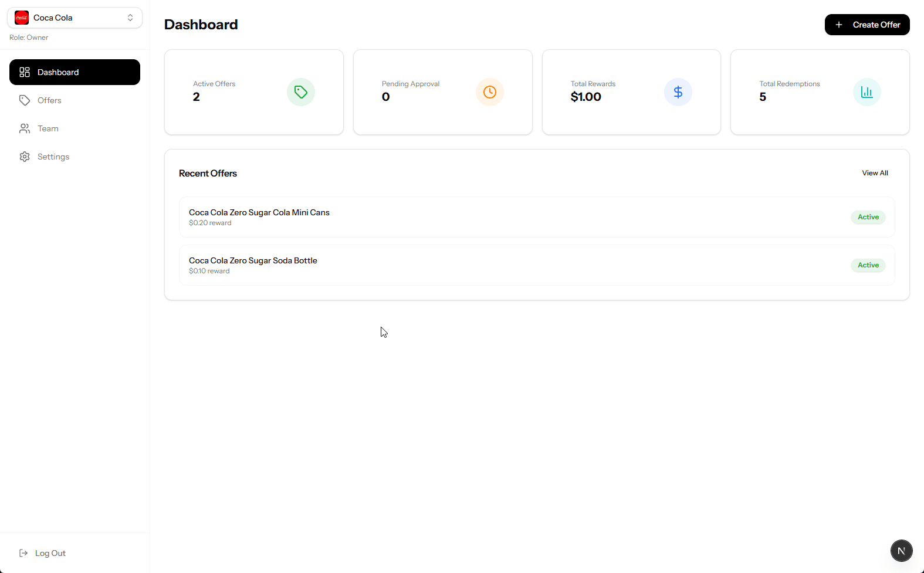Viewport: 924px width, 573px height.
Task: Click the Log Out arrow icon
Action: click(23, 553)
